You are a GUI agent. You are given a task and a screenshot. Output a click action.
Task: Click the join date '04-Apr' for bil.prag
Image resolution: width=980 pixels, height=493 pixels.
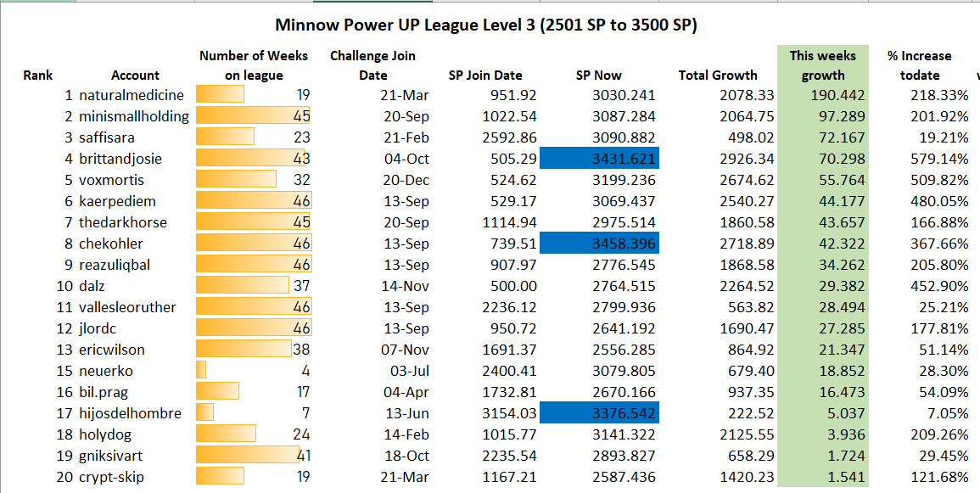406,392
